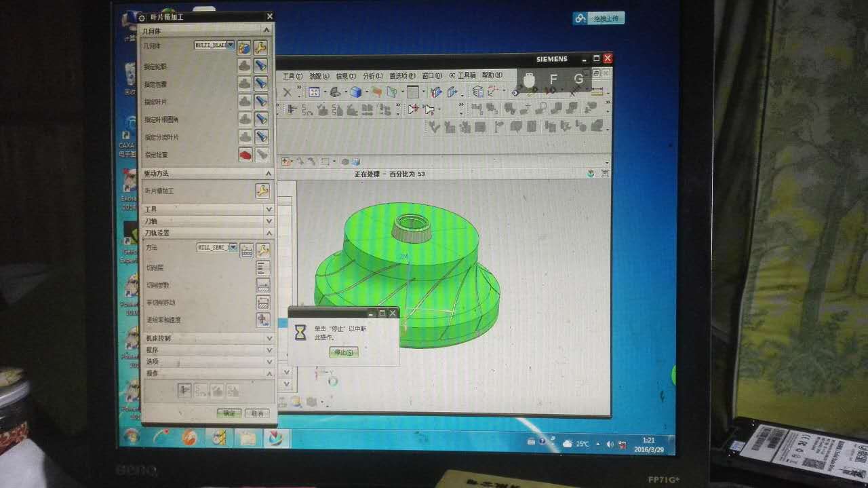Open the 分析(L) menu
The image size is (868, 488).
coord(373,76)
